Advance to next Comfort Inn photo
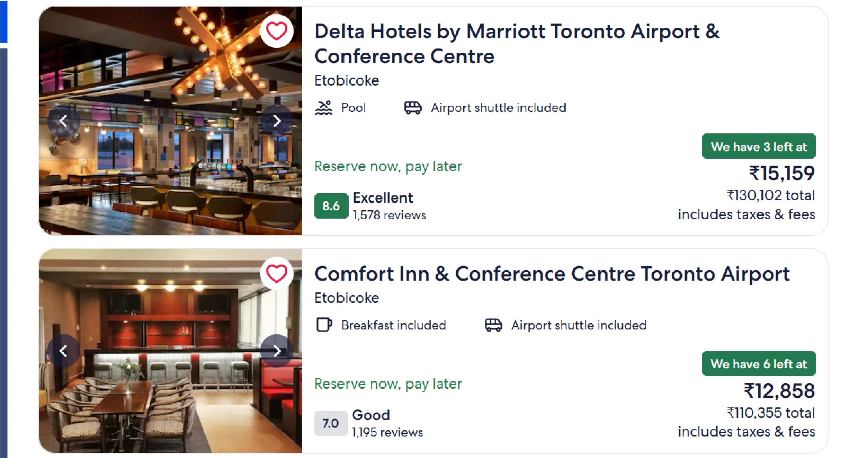Image resolution: width=868 pixels, height=458 pixels. [276, 351]
